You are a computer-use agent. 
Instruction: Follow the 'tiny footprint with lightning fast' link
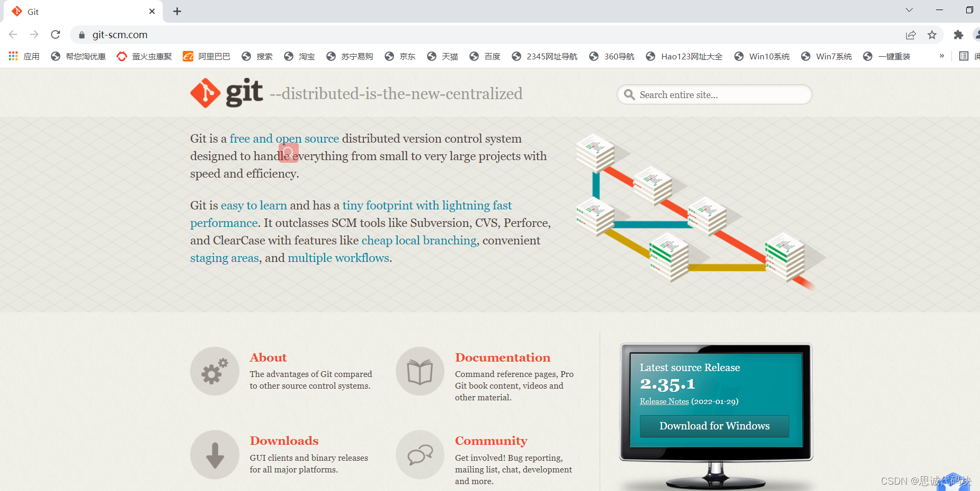tap(427, 205)
